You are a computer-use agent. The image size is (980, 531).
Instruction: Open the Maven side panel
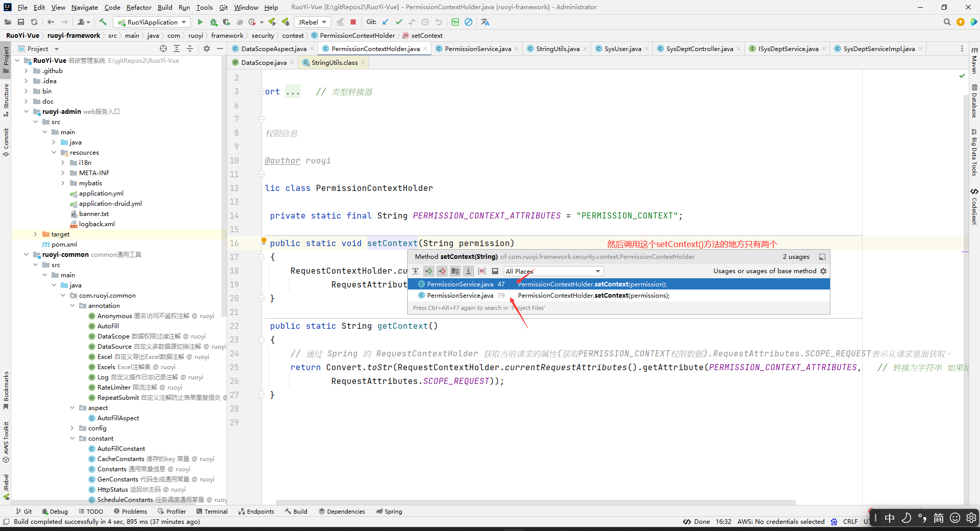pyautogui.click(x=974, y=60)
